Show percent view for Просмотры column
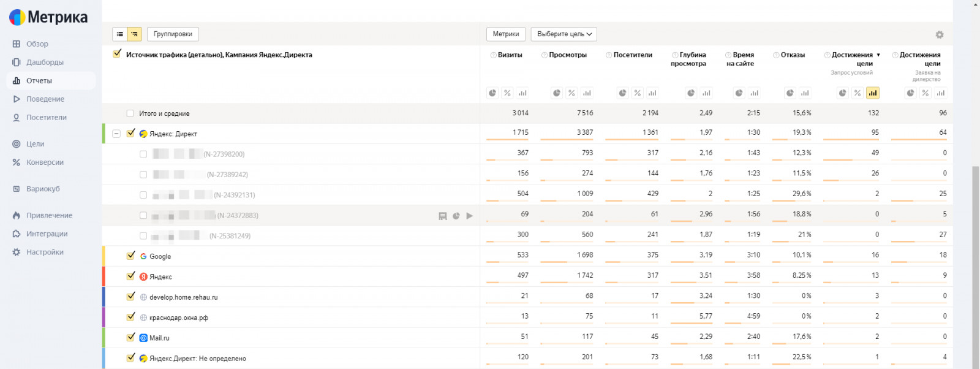The height and width of the screenshot is (369, 980). point(571,93)
